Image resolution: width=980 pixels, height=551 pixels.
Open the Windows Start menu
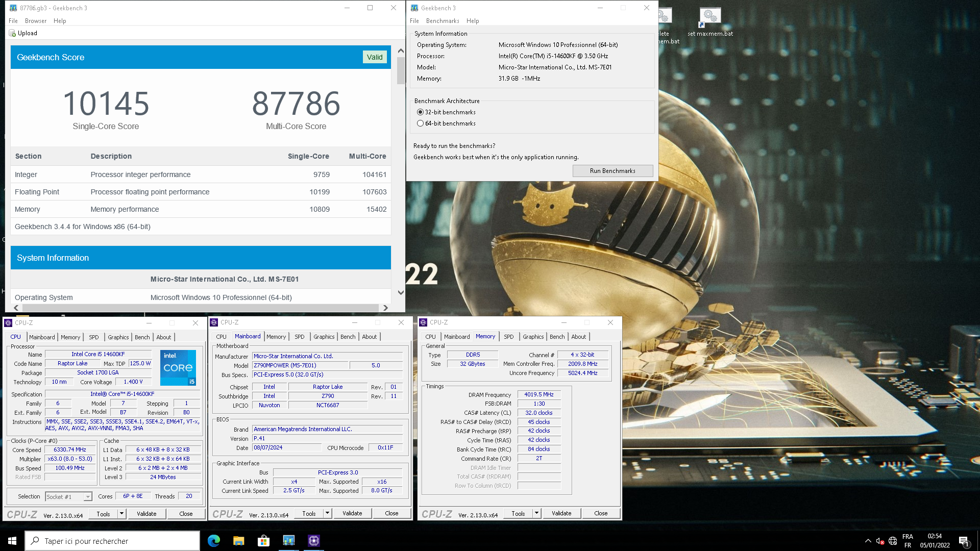12,541
